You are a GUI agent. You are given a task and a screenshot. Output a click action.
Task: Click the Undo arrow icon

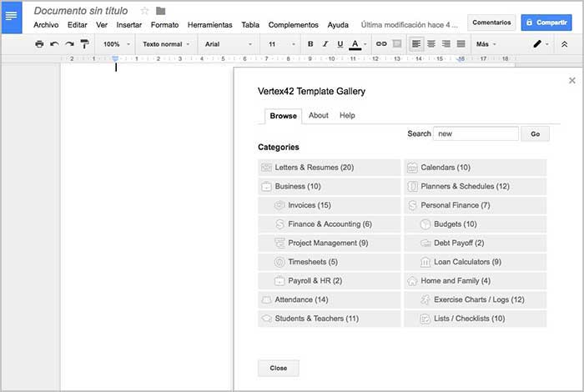(x=54, y=44)
